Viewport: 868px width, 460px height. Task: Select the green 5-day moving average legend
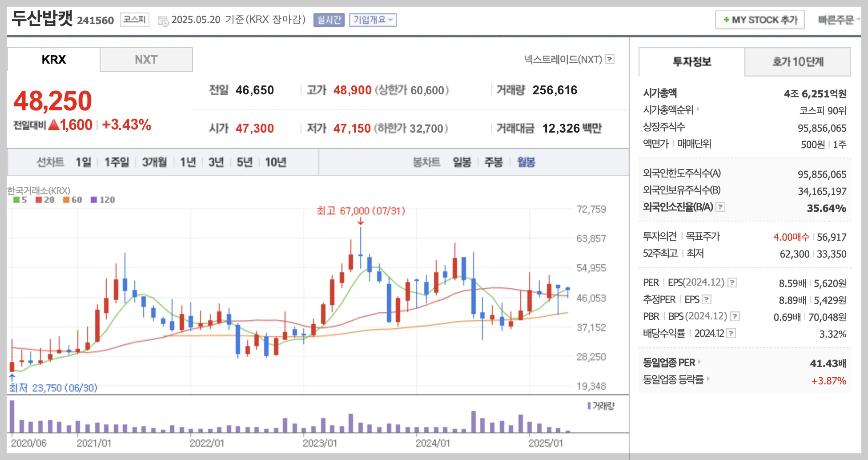click(20, 200)
